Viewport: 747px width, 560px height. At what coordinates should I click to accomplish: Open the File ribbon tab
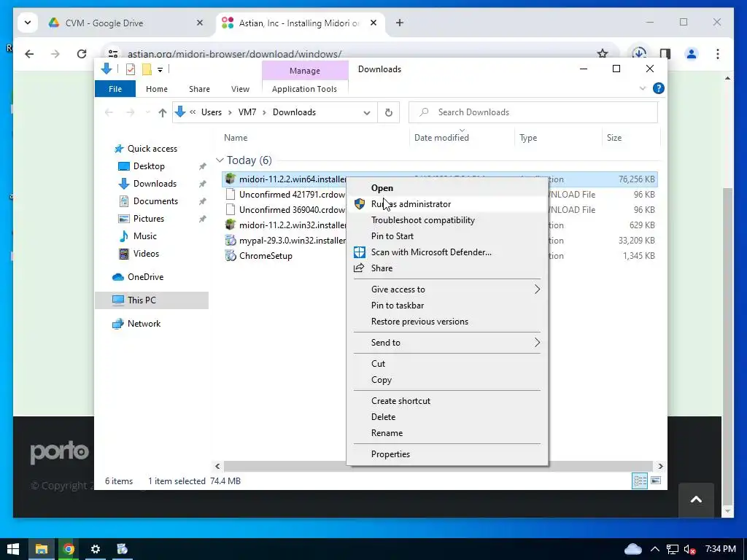pyautogui.click(x=115, y=89)
